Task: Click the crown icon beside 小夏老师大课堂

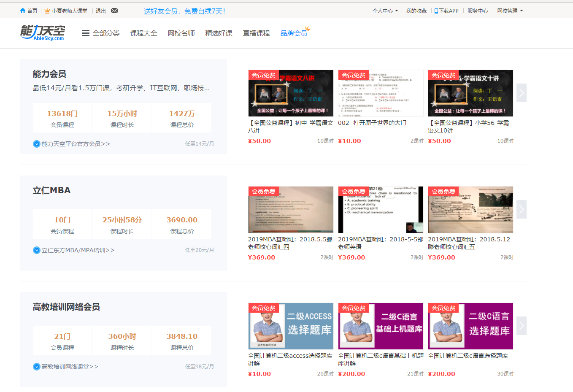Action: [x=47, y=11]
